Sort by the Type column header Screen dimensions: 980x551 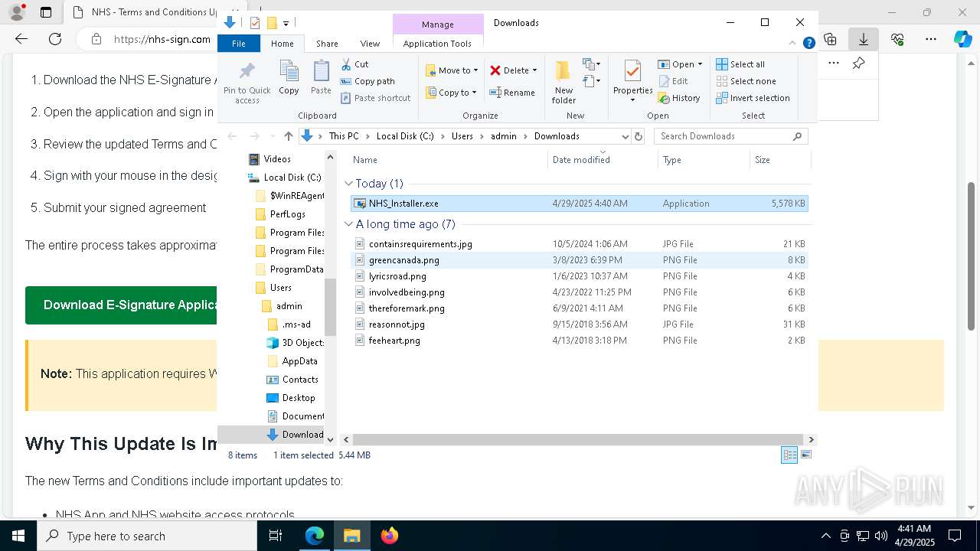click(x=704, y=159)
